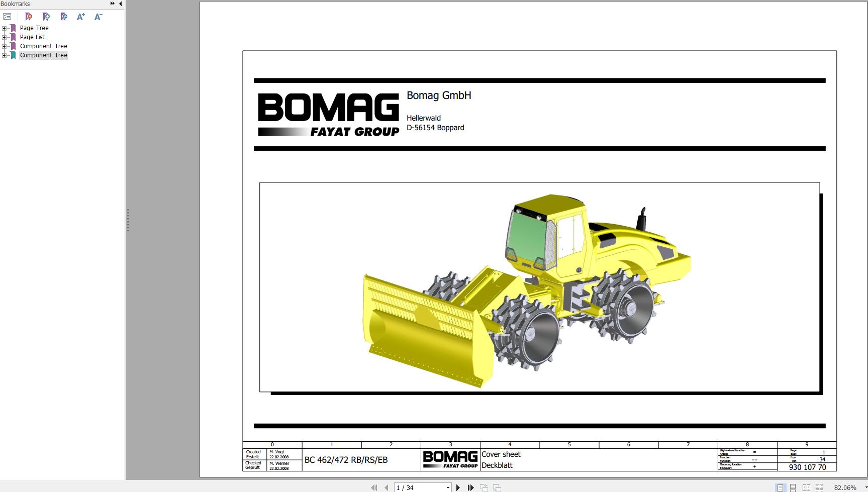Screen dimensions: 868x492
Task: Click the previous view icon
Action: pos(484,487)
